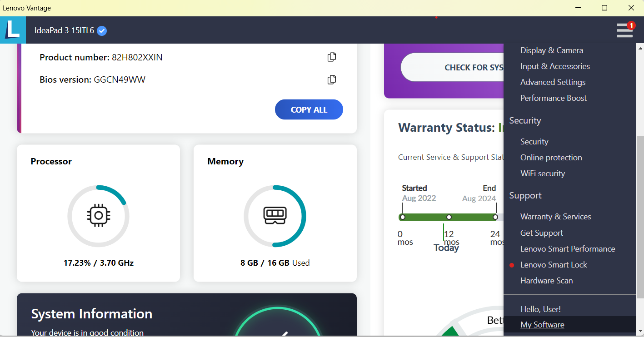Image resolution: width=644 pixels, height=337 pixels.
Task: Open the Security item under the Security heading
Action: [x=534, y=142]
